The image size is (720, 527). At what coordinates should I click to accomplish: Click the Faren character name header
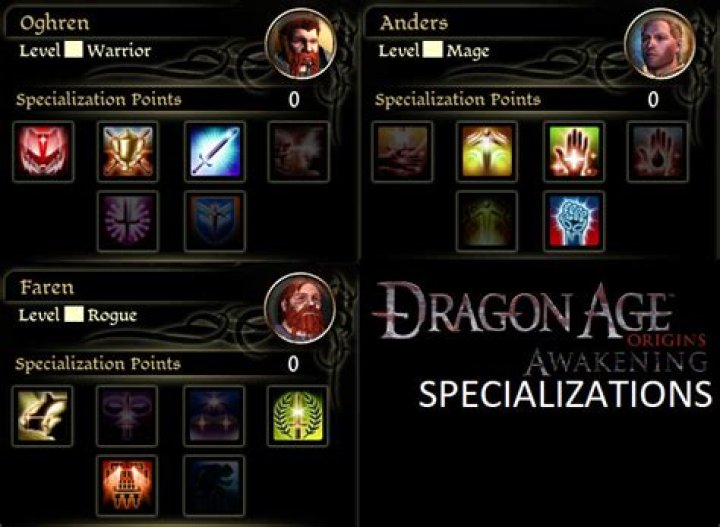[47, 288]
